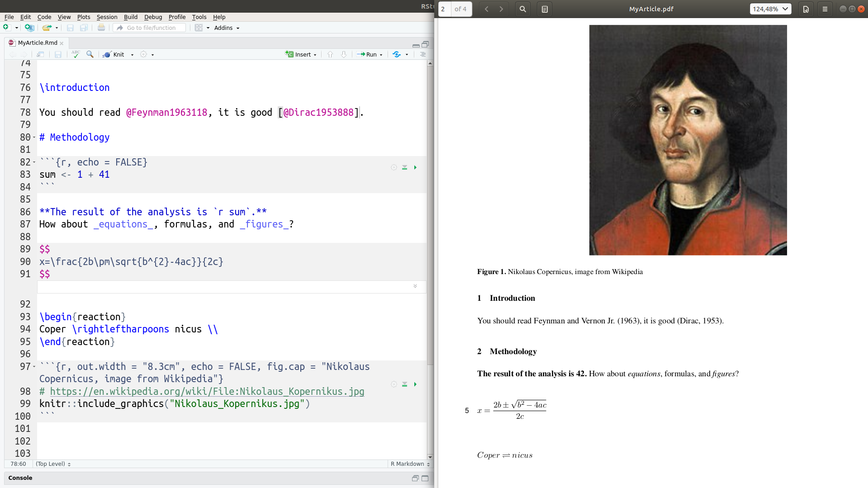
Task: Select the MyArticle.Rmd tab
Action: [x=37, y=43]
